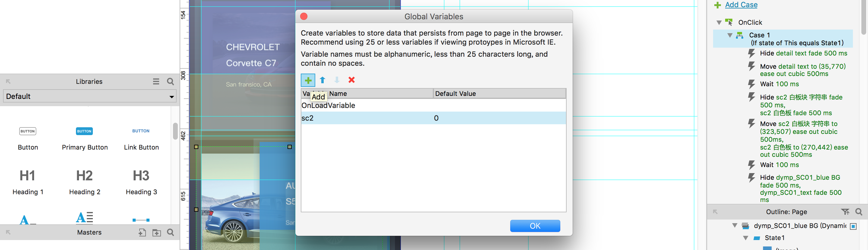The image size is (868, 250).
Task: Click the blue Move Up arrow icon
Action: (x=322, y=80)
